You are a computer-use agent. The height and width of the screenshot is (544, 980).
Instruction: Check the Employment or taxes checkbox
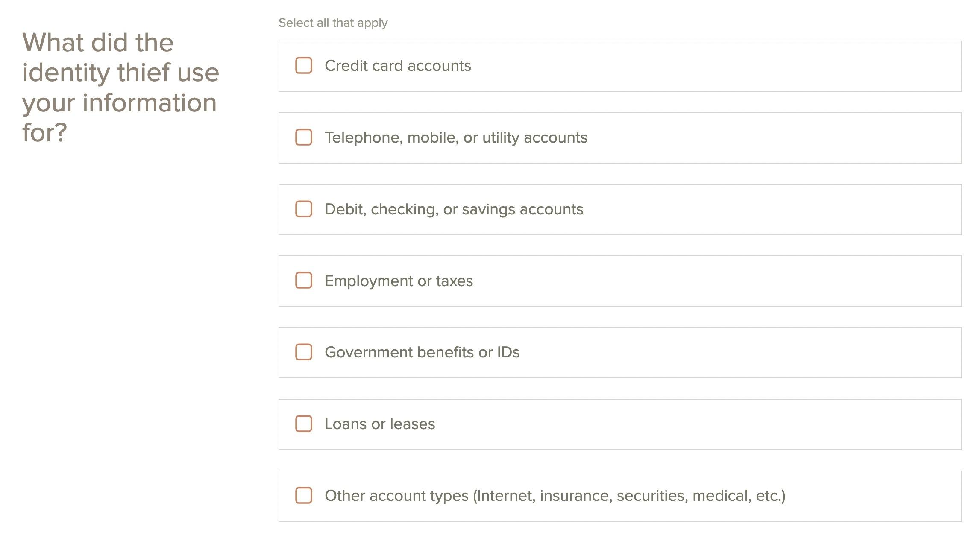click(x=304, y=281)
